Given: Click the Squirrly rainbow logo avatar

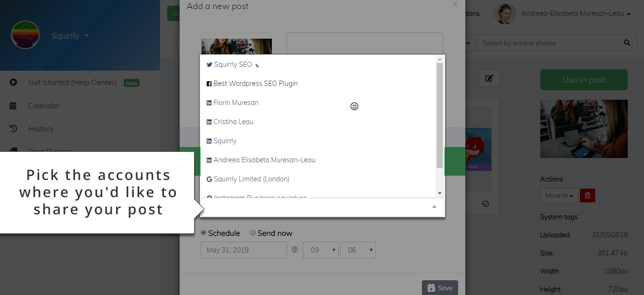Looking at the screenshot, I should point(25,35).
